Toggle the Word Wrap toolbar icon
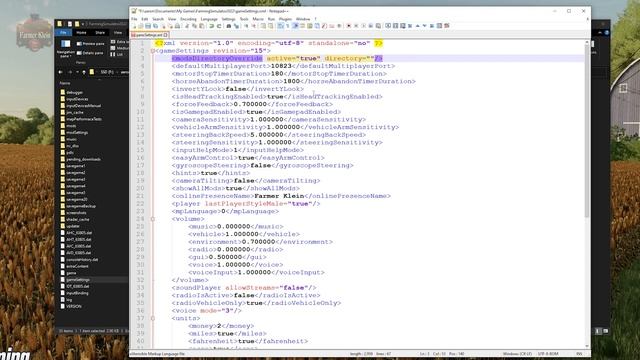The image size is (640, 360). 280,26
